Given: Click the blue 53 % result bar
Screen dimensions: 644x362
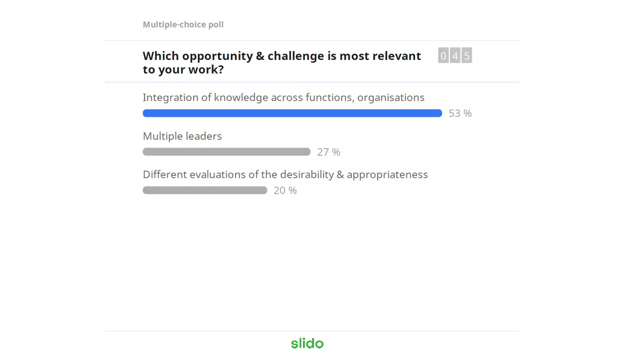Looking at the screenshot, I should click(x=292, y=113).
